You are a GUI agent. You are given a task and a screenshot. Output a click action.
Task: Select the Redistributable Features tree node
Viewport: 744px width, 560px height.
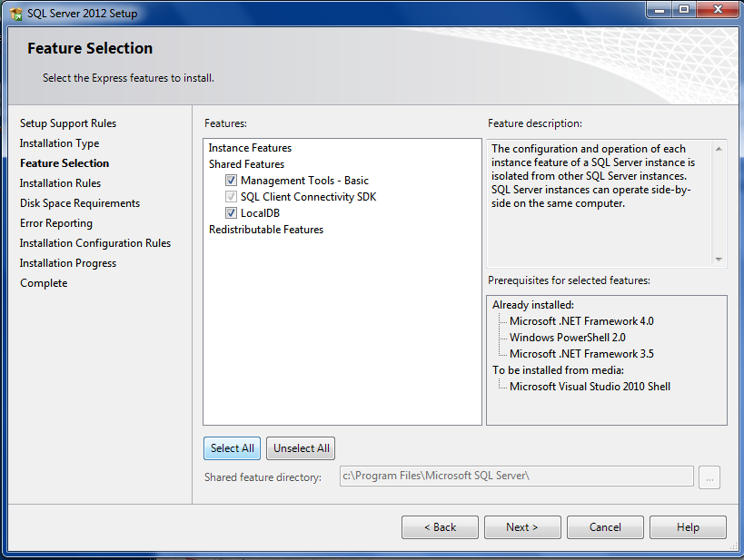[266, 230]
